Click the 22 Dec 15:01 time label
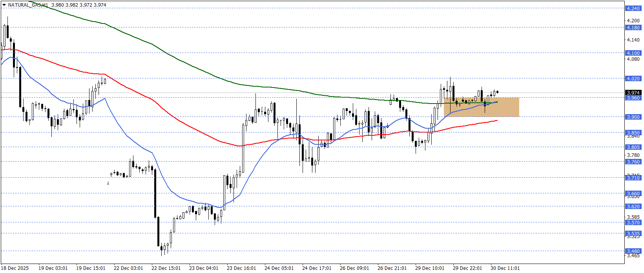The width and height of the screenshot is (644, 273). click(166, 268)
